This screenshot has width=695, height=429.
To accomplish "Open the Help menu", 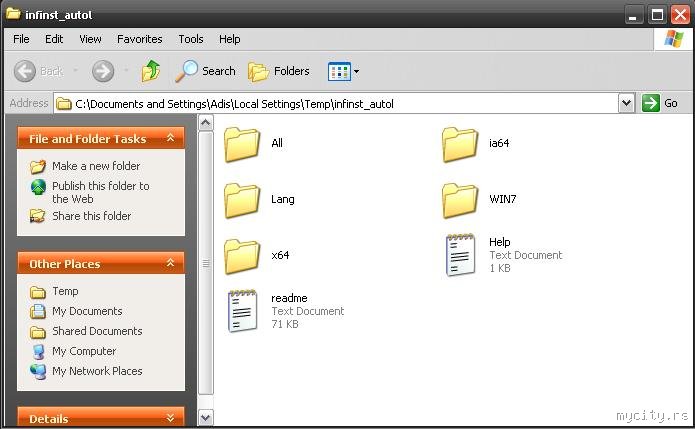I will [230, 39].
